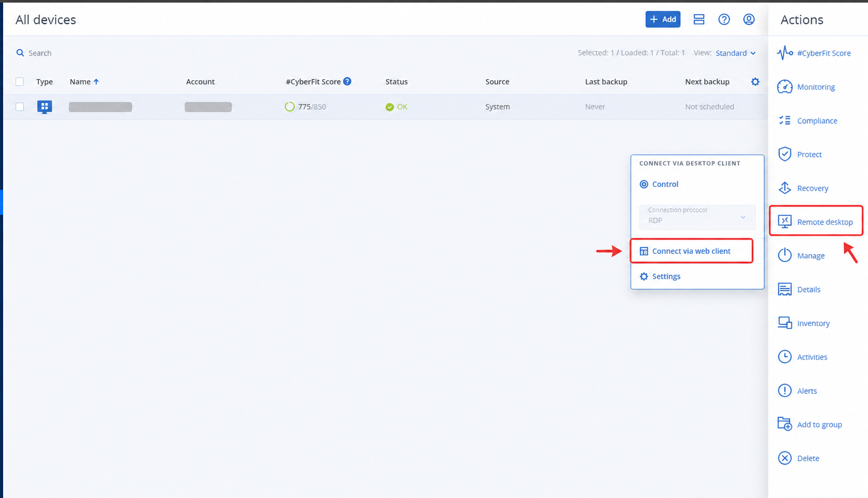The width and height of the screenshot is (868, 498).
Task: Click the Settings gear icon in popup
Action: (644, 276)
